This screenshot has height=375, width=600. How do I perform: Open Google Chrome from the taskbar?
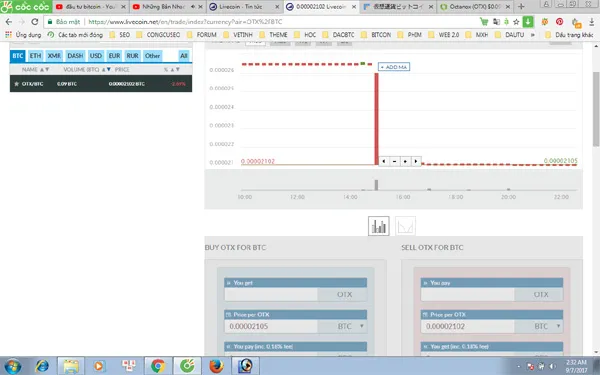tap(158, 366)
